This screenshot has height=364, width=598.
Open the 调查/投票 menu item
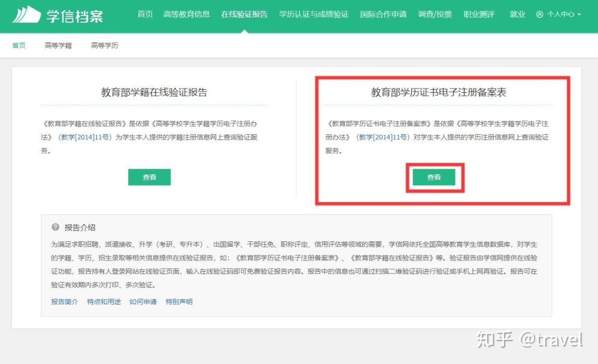[435, 14]
